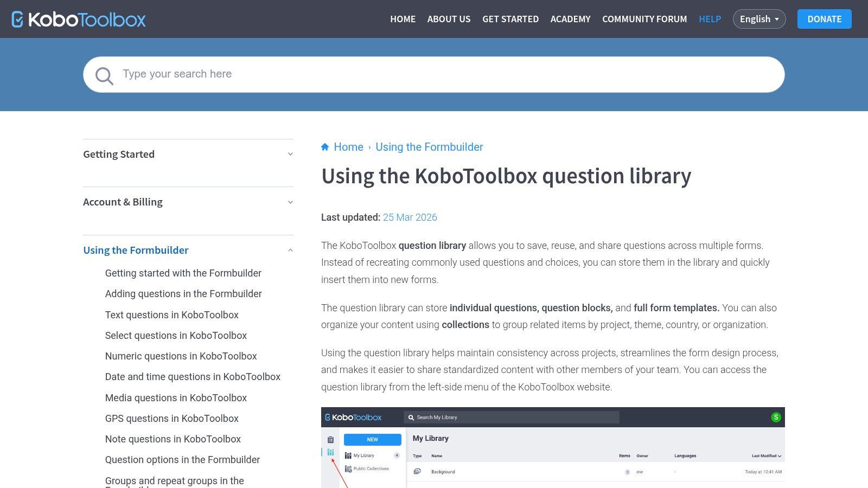This screenshot has width=868, height=488.
Task: Expand the Account & Billing section chevron
Action: coord(290,202)
